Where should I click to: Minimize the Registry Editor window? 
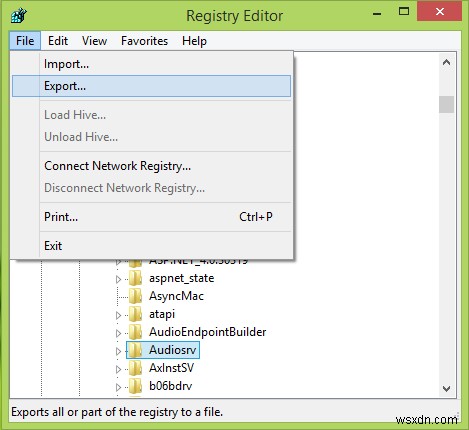pos(377,13)
